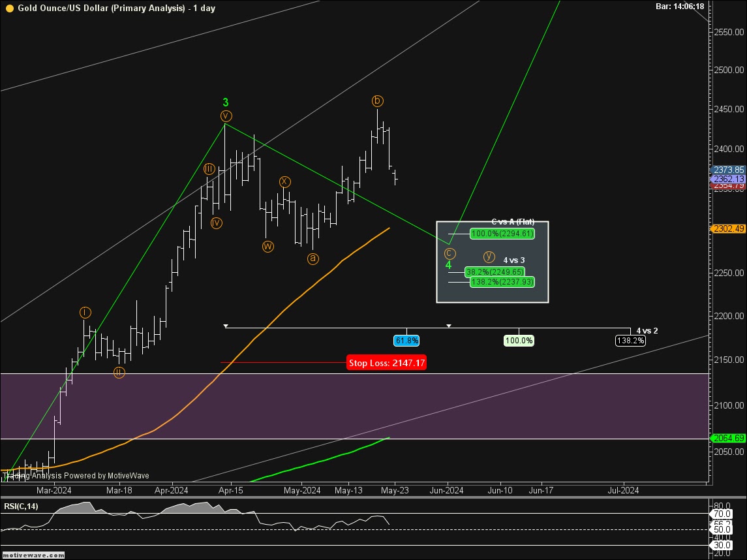This screenshot has height=560, width=747.
Task: Click the circled w wave label
Action: point(267,247)
